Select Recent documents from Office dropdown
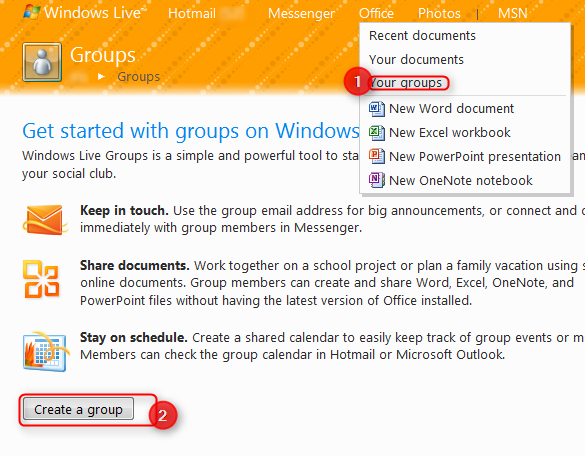 pyautogui.click(x=422, y=36)
